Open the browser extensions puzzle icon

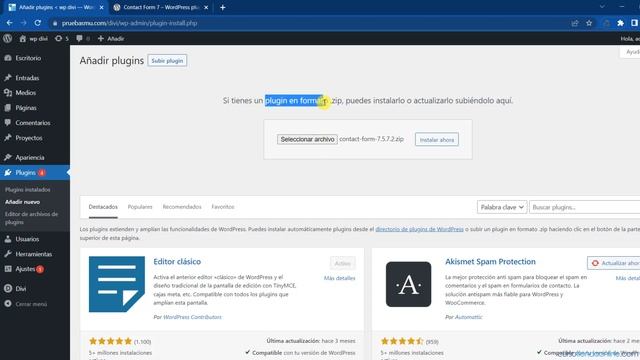click(620, 23)
